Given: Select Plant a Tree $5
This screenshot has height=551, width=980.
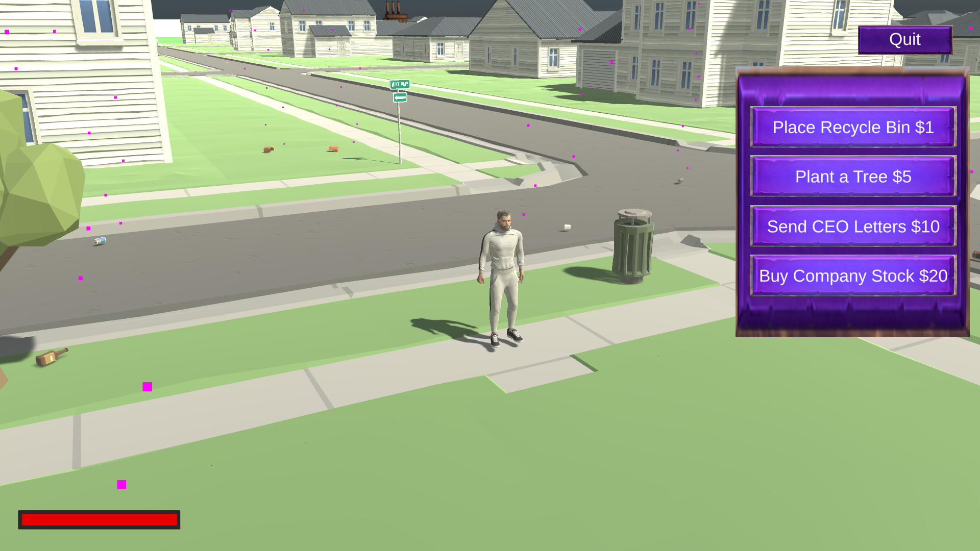Looking at the screenshot, I should click(853, 177).
